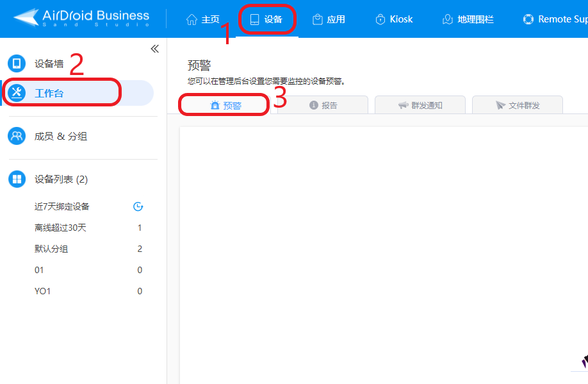Click the paper plane icon on 文件群发
The image size is (588, 384).
[500, 105]
